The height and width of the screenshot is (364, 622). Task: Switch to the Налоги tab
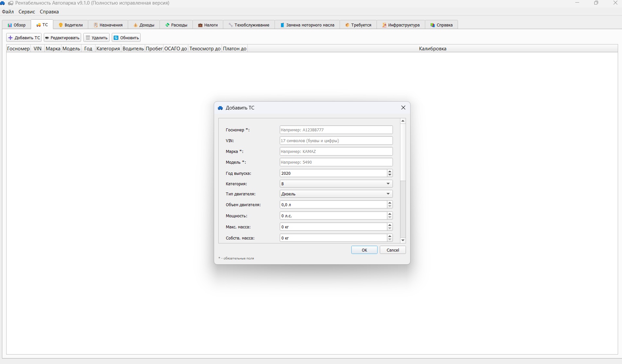point(208,25)
